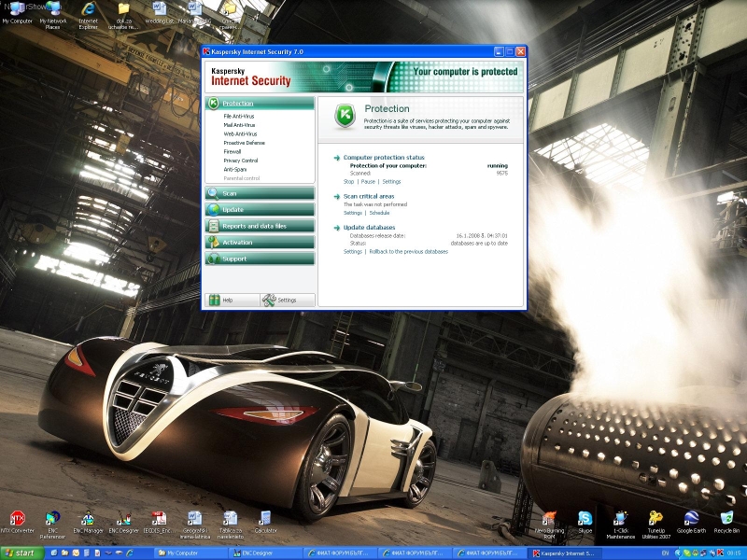Select Firewall in the protection list
This screenshot has width=747, height=560.
coord(232,151)
